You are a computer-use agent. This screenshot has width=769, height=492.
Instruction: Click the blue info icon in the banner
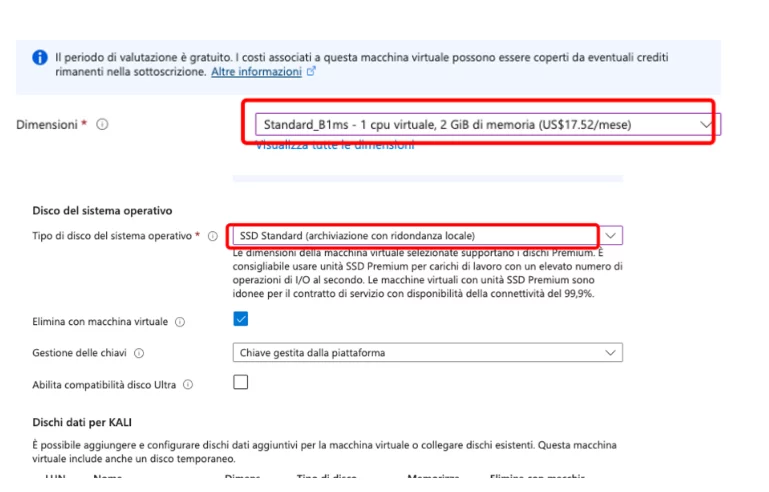[x=40, y=57]
